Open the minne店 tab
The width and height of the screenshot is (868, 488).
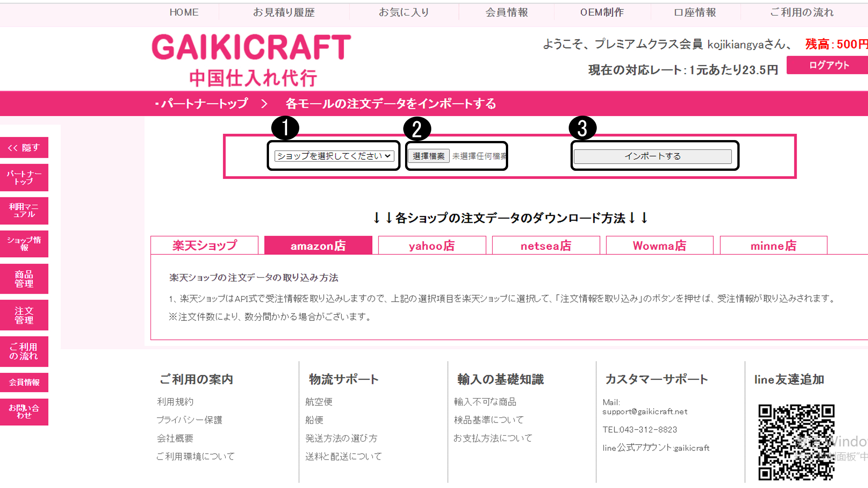773,245
